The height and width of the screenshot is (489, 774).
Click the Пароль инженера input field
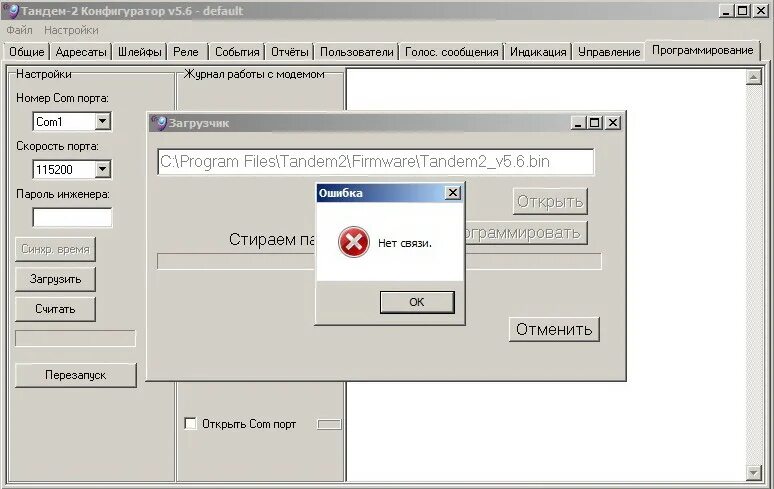tap(72, 218)
